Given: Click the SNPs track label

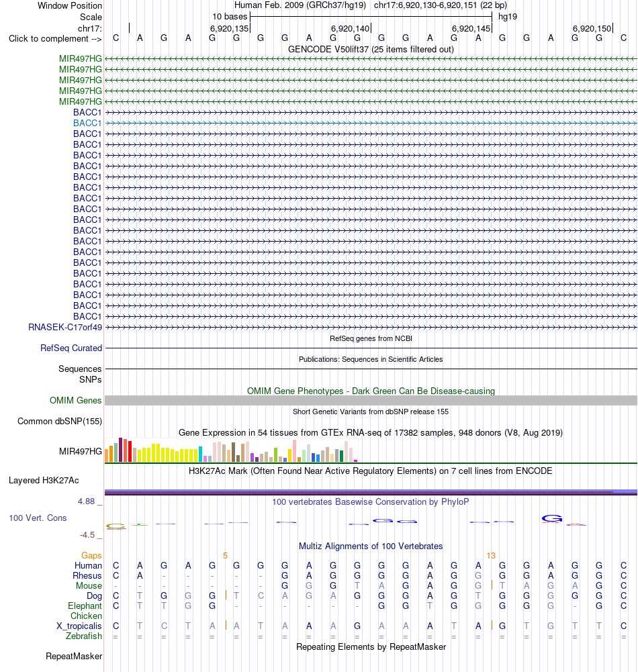Looking at the screenshot, I should 91,380.
